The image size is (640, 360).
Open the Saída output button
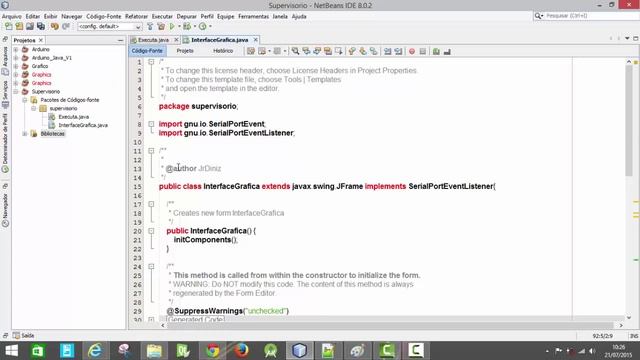click(x=24, y=336)
